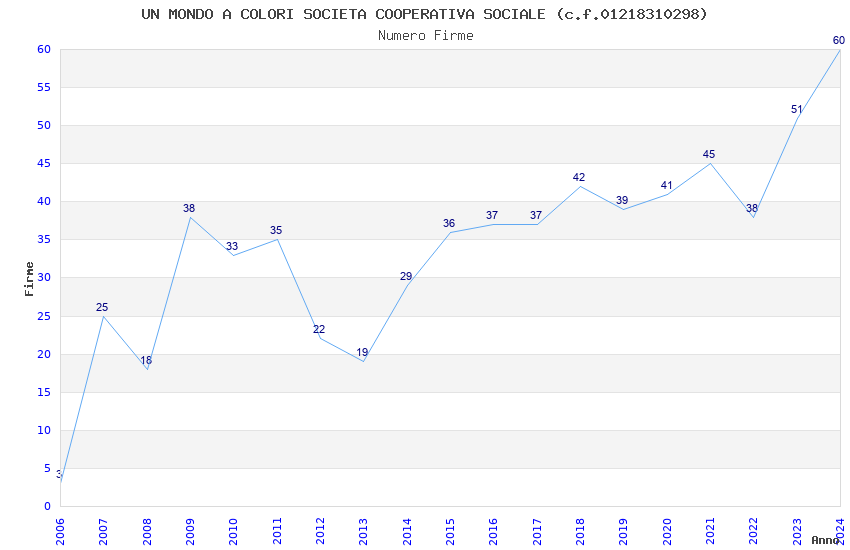Click the 60 tick on the y-axis
The width and height of the screenshot is (850, 550).
(44, 49)
